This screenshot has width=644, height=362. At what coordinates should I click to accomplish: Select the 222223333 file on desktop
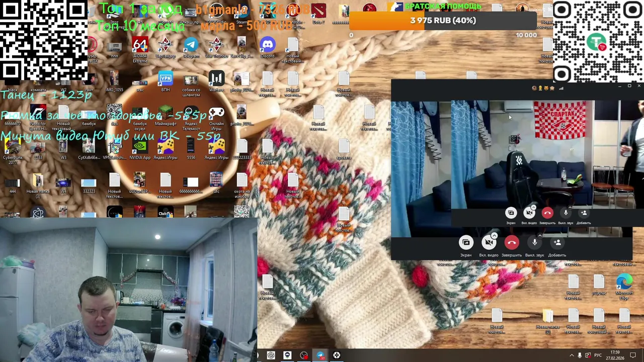click(x=242, y=149)
